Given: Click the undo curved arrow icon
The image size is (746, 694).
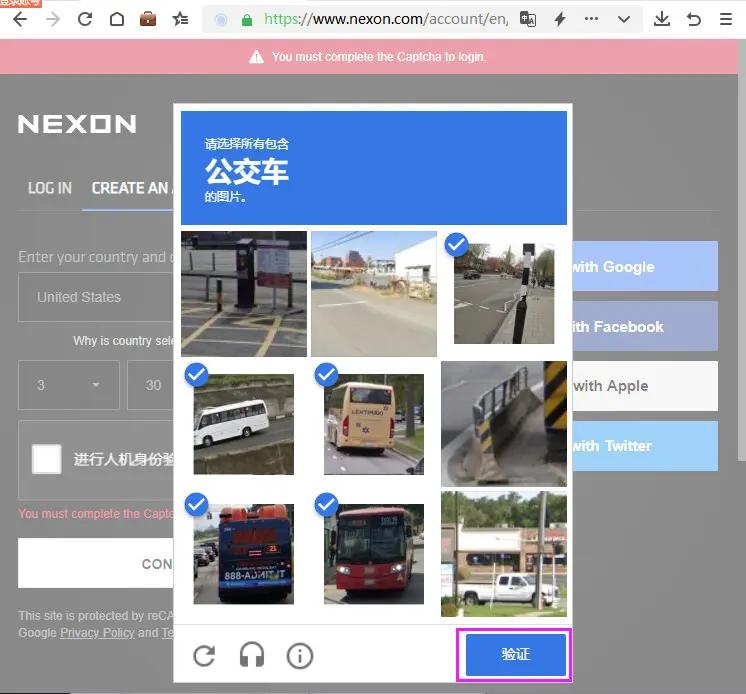Looking at the screenshot, I should 694,19.
